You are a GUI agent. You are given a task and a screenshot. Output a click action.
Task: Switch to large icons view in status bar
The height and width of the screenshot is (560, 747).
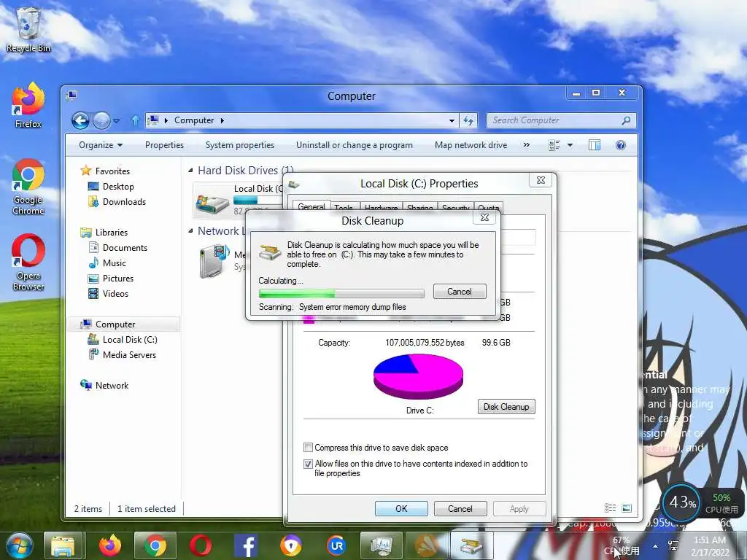click(627, 508)
